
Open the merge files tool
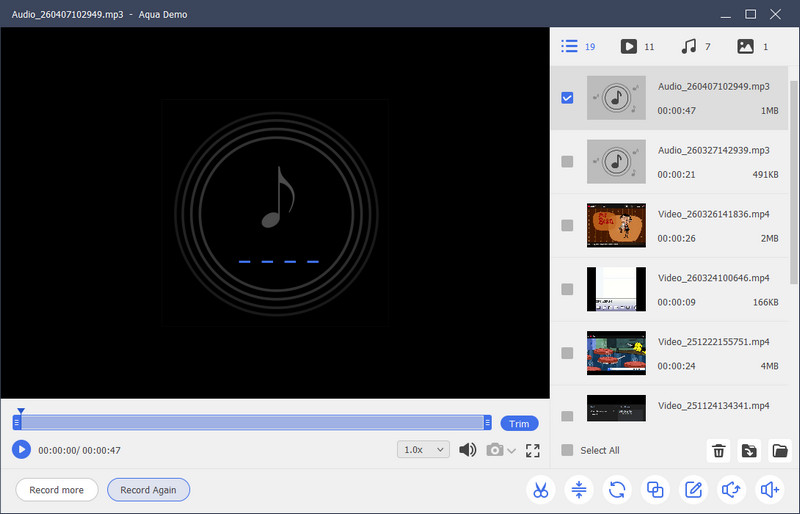[x=655, y=490]
